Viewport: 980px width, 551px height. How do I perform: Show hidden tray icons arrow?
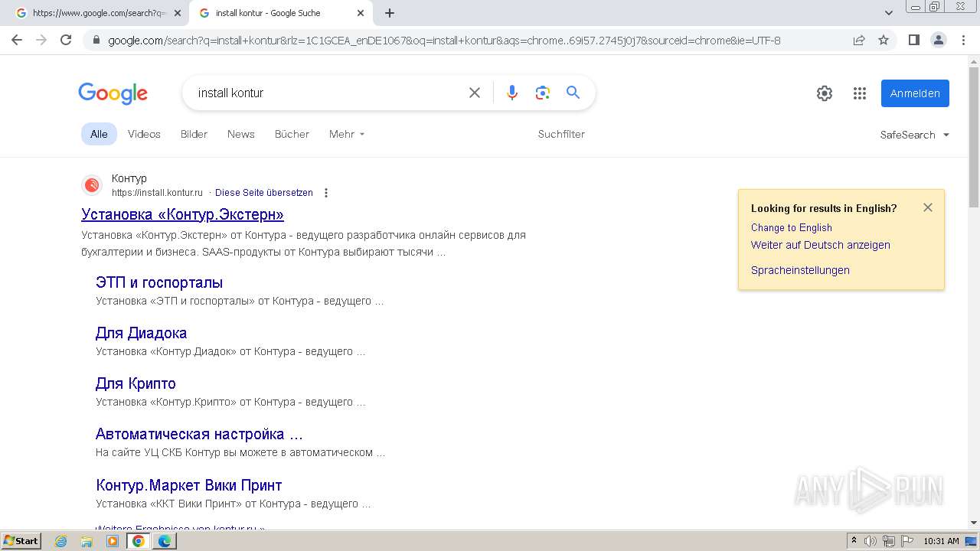pyautogui.click(x=854, y=541)
